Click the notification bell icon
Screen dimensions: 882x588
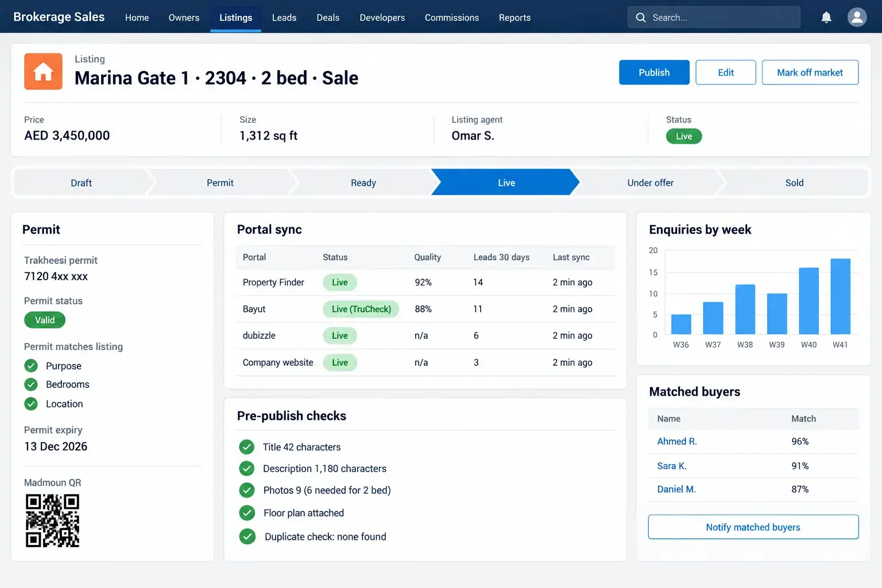[x=826, y=17]
